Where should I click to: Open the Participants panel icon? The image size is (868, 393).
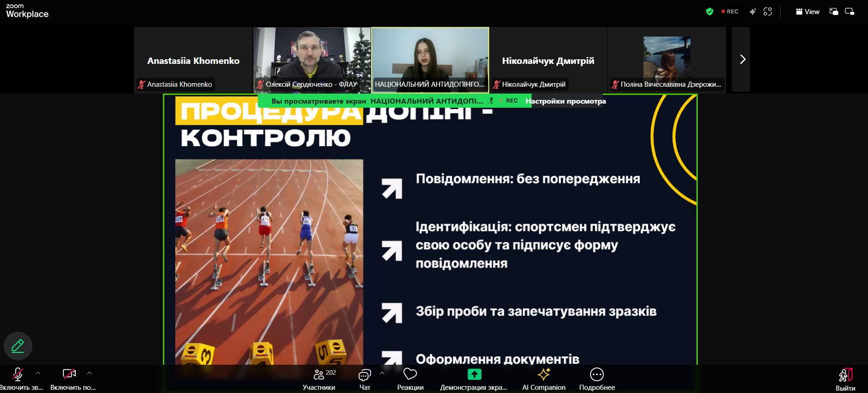click(x=319, y=375)
